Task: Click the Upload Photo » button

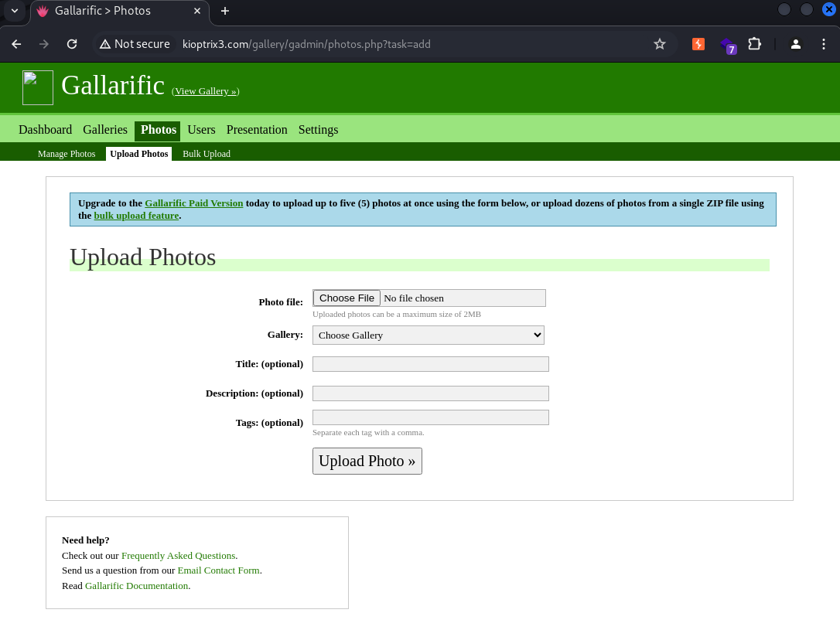Action: tap(367, 461)
